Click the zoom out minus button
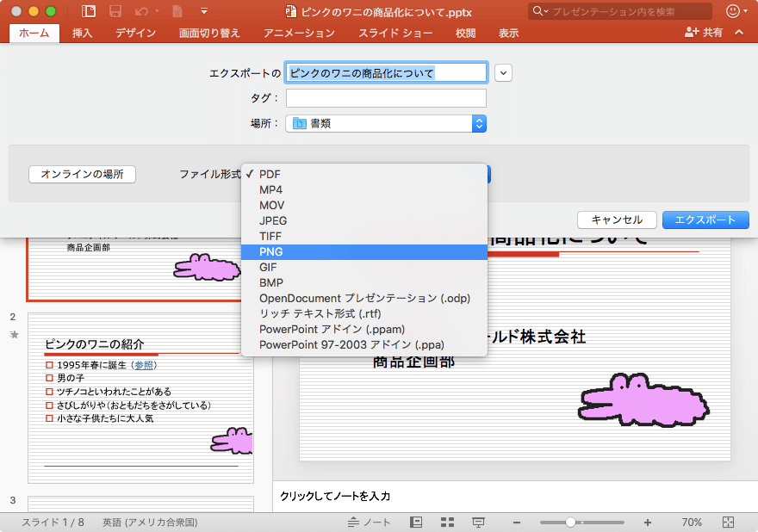The width and height of the screenshot is (758, 532). click(517, 523)
